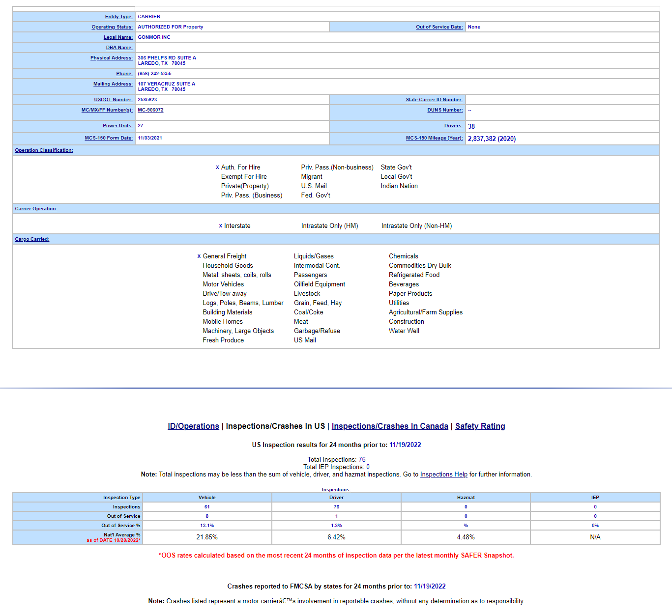Click the Oilfield Equipment cargo entry
The height and width of the screenshot is (616, 672).
coord(320,284)
